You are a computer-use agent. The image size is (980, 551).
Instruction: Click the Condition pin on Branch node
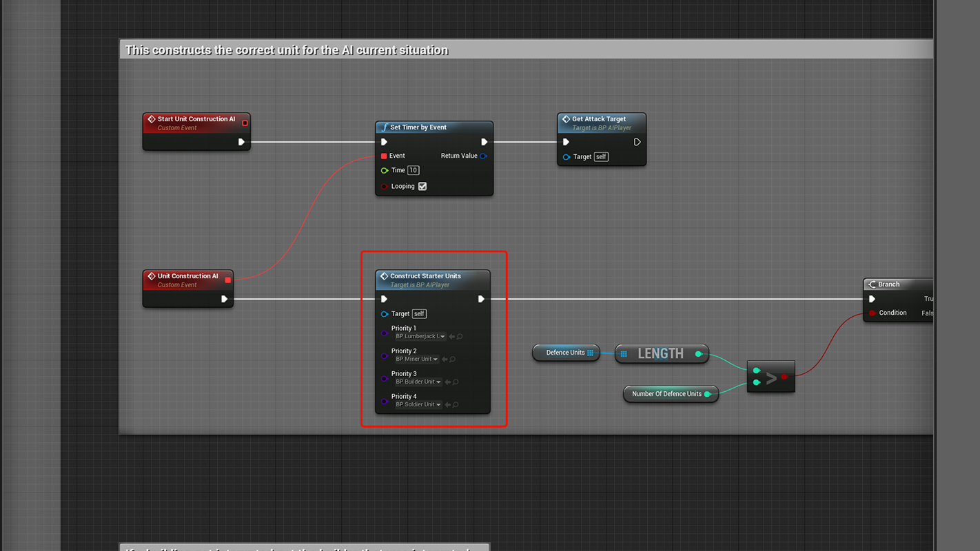[x=872, y=313]
